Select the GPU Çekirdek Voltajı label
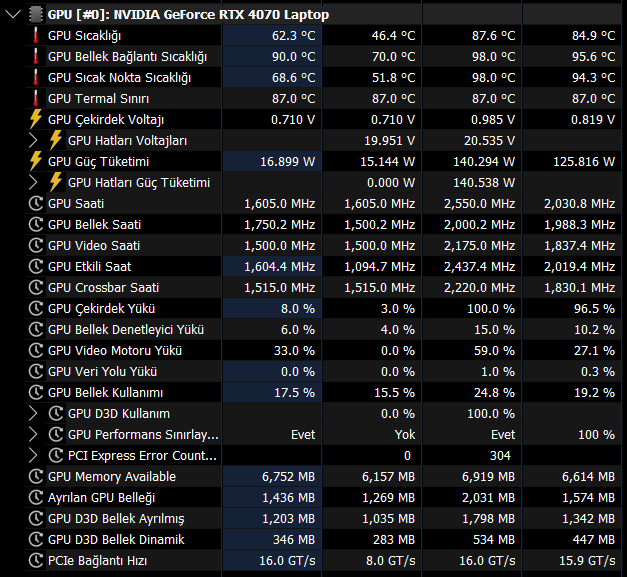 click(x=106, y=120)
